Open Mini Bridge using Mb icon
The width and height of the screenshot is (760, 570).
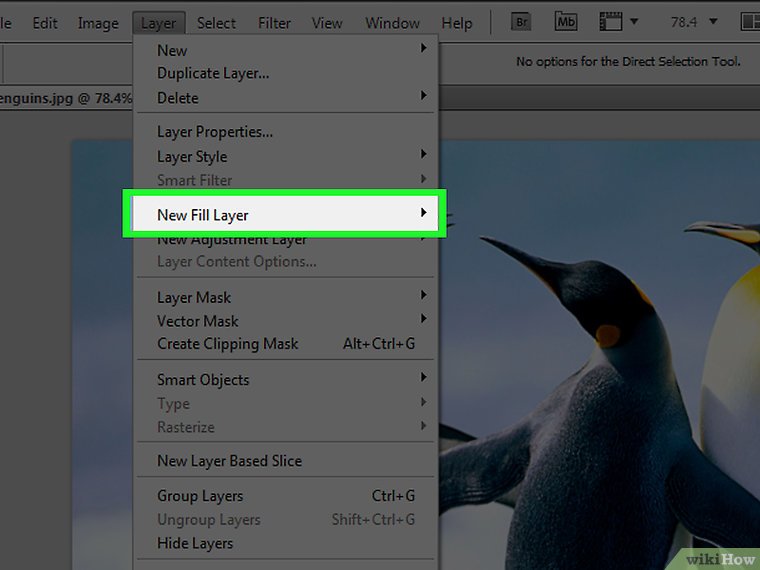(x=566, y=22)
